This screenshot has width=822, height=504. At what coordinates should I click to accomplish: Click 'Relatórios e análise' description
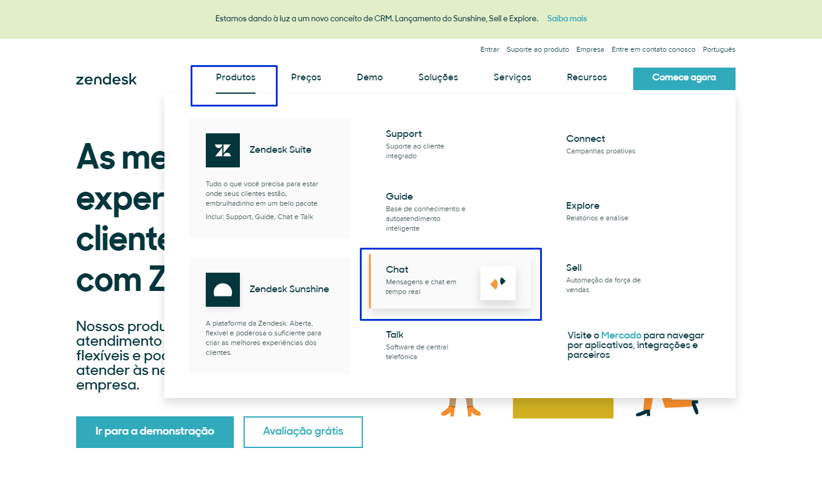click(597, 218)
